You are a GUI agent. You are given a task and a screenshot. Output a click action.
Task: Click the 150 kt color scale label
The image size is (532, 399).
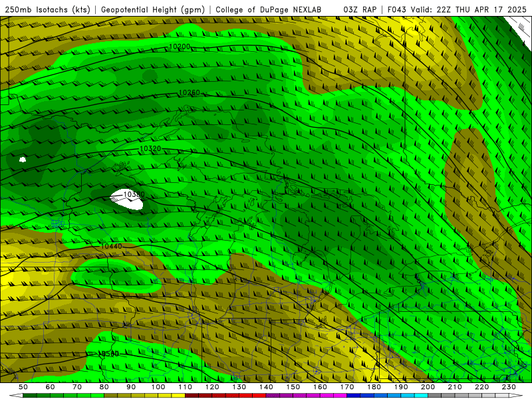[293, 387]
